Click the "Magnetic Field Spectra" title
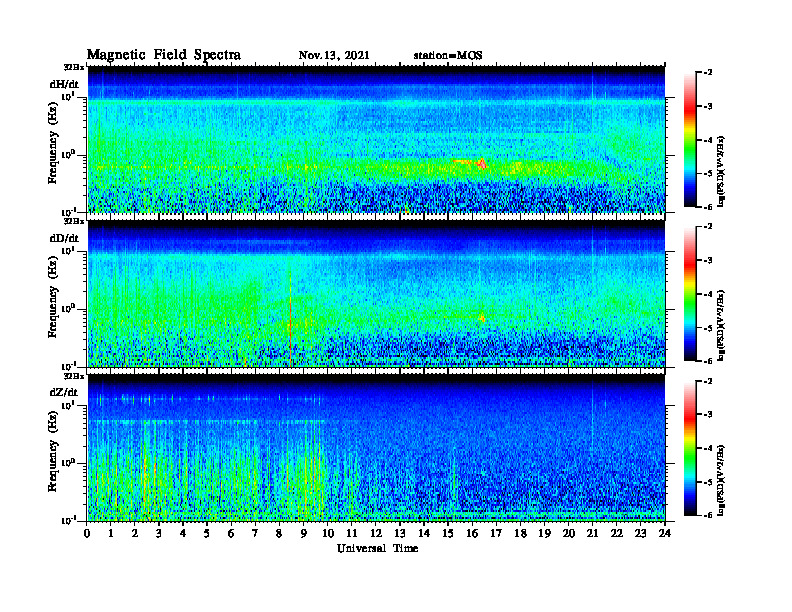Image resolution: width=792 pixels, height=612 pixels. (164, 55)
